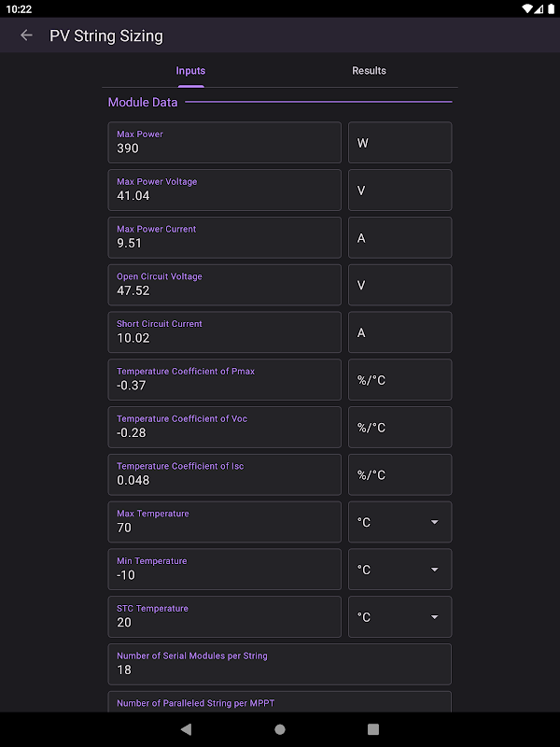The width and height of the screenshot is (560, 747).
Task: Click Temperature Coefficient of Voc field
Action: 224,427
